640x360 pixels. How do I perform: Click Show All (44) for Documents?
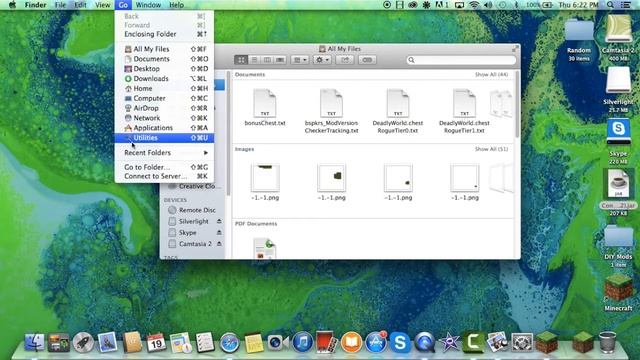491,75
